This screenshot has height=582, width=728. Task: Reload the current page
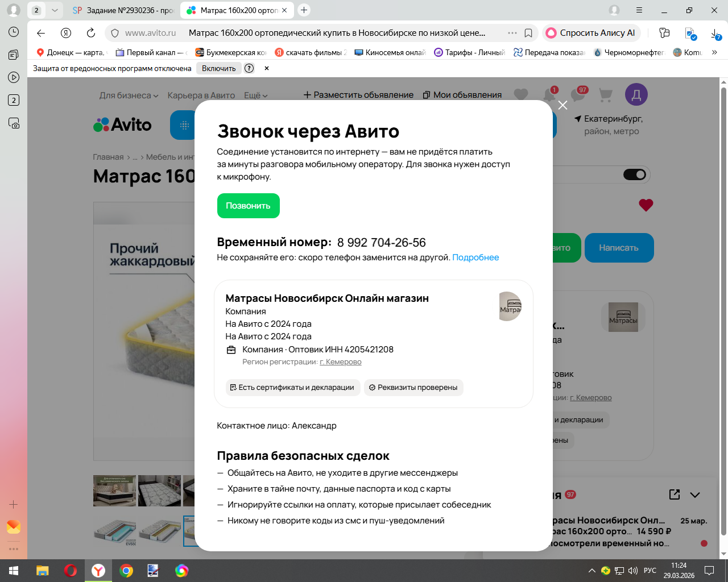[x=91, y=33]
